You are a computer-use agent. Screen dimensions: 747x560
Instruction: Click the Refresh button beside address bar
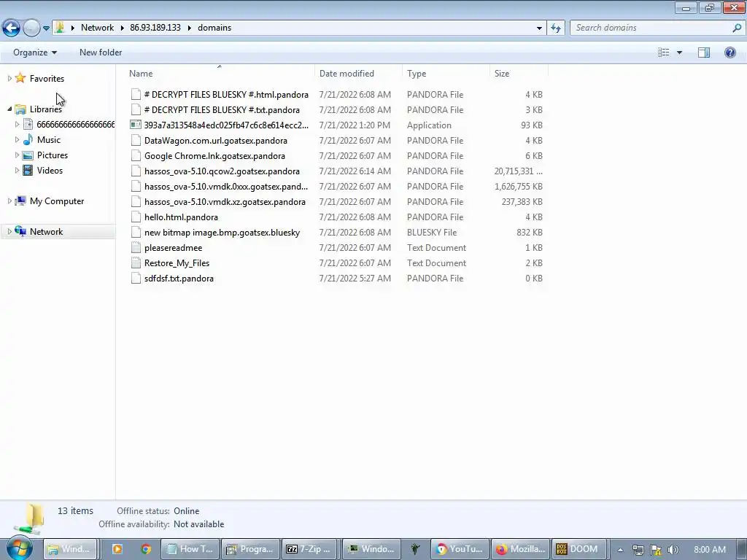(x=556, y=28)
